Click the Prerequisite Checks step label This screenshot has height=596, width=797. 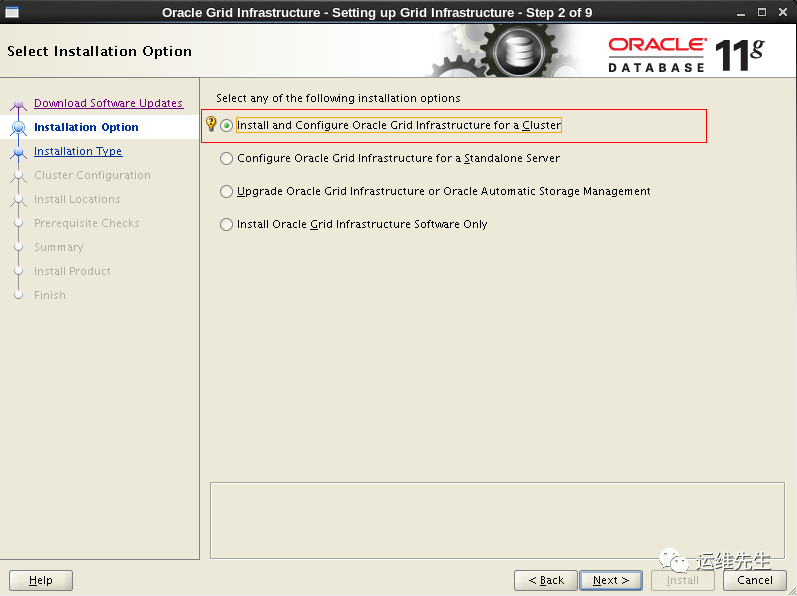pyautogui.click(x=86, y=223)
